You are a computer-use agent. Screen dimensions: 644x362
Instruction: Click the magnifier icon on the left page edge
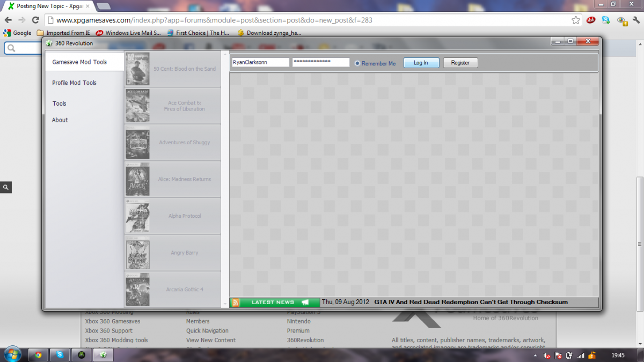point(6,187)
